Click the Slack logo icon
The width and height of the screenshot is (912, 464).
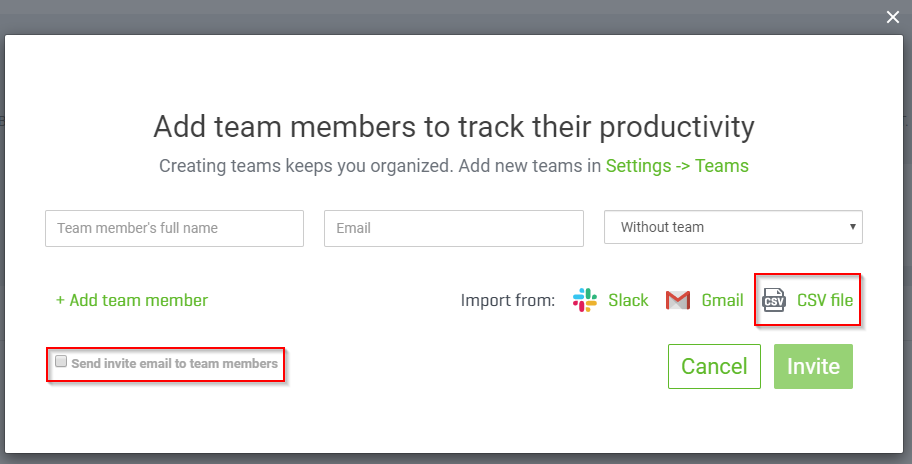tap(585, 300)
